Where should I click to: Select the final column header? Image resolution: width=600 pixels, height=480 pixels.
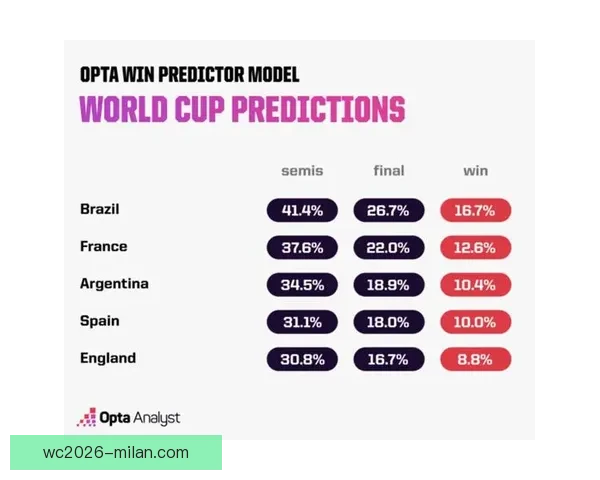coord(389,171)
